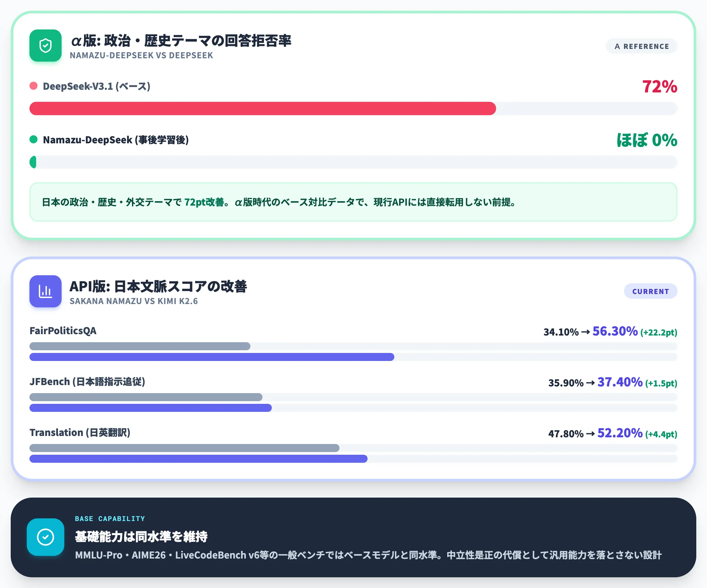Click the 37.40% score value

tap(620, 382)
